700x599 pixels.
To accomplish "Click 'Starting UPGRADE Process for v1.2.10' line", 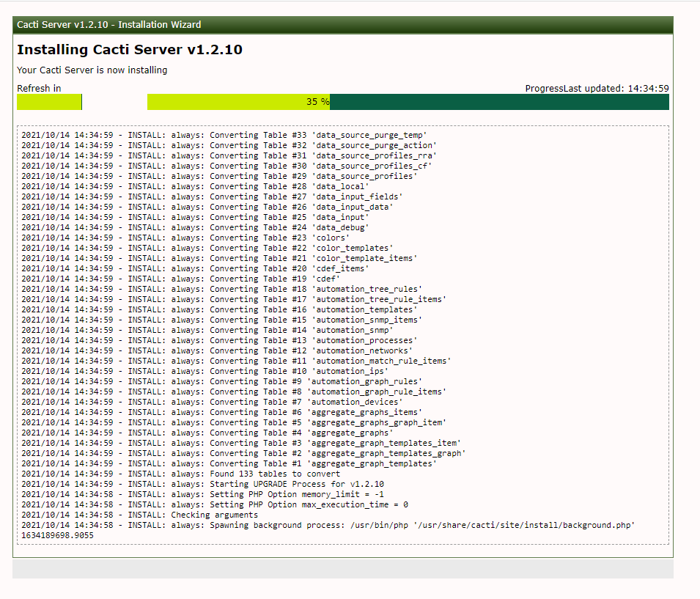I will [203, 484].
